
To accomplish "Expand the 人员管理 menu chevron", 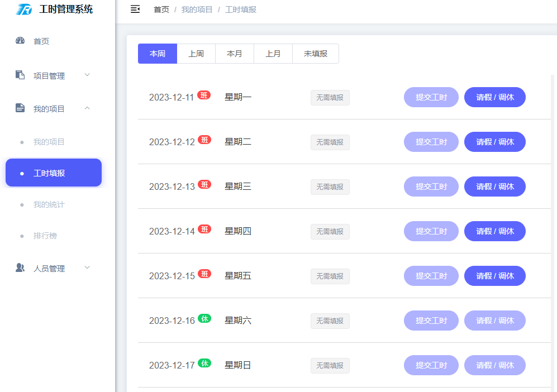I will click(x=87, y=268).
